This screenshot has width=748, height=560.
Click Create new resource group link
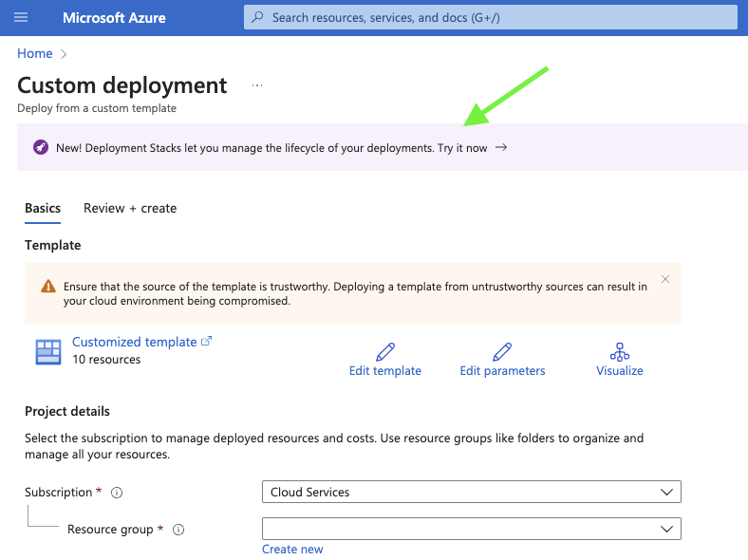292,549
